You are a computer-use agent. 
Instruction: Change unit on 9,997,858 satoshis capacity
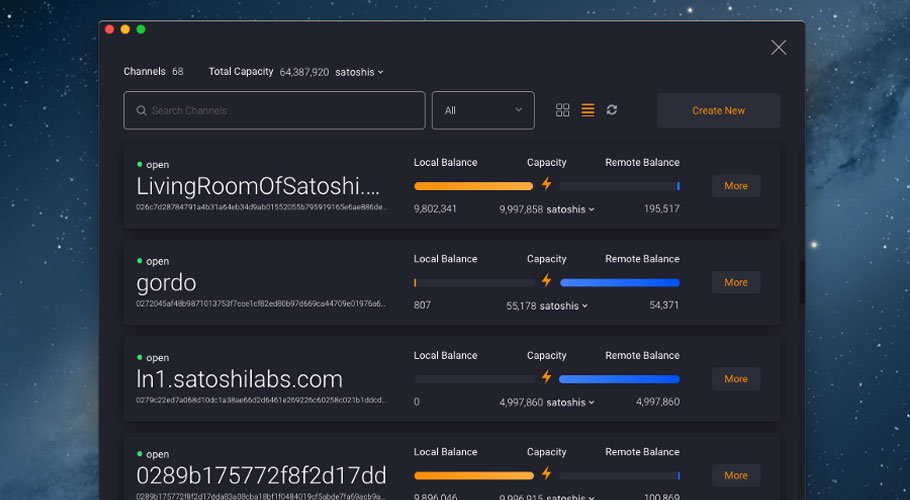[570, 209]
